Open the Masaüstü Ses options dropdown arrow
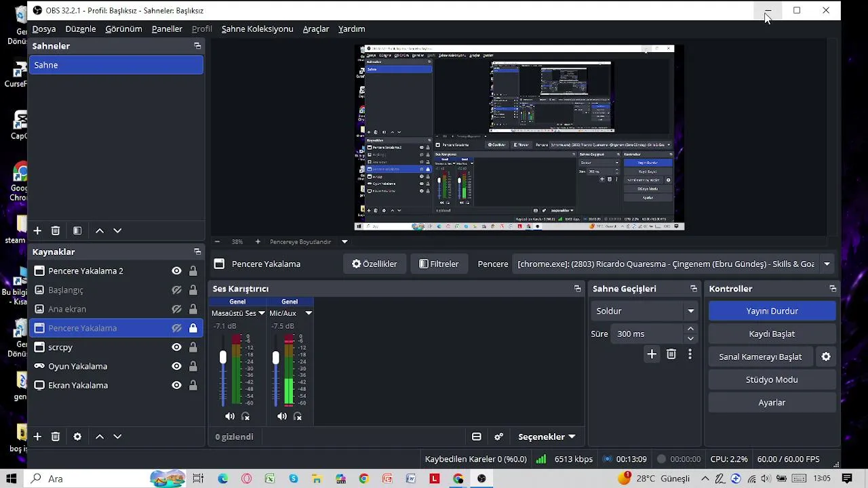Image resolution: width=868 pixels, height=488 pixels. pyautogui.click(x=260, y=313)
